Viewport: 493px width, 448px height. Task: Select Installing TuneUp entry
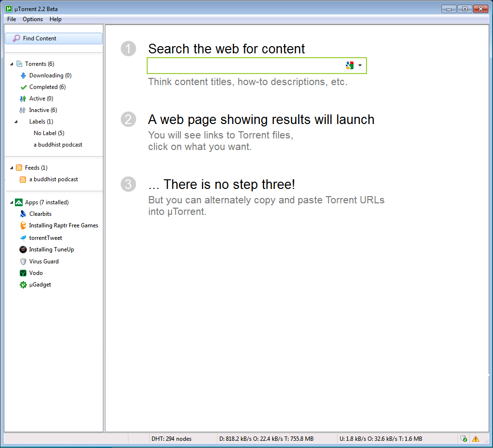tap(51, 249)
